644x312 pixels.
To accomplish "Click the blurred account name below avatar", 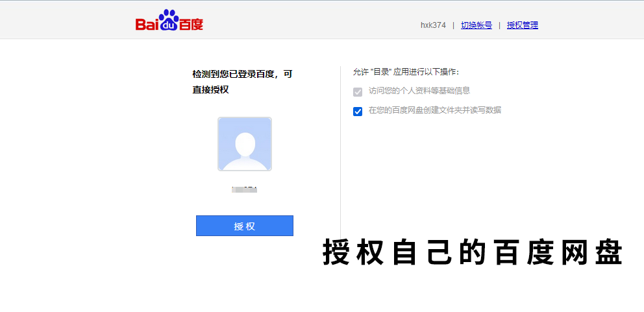I will (x=244, y=189).
